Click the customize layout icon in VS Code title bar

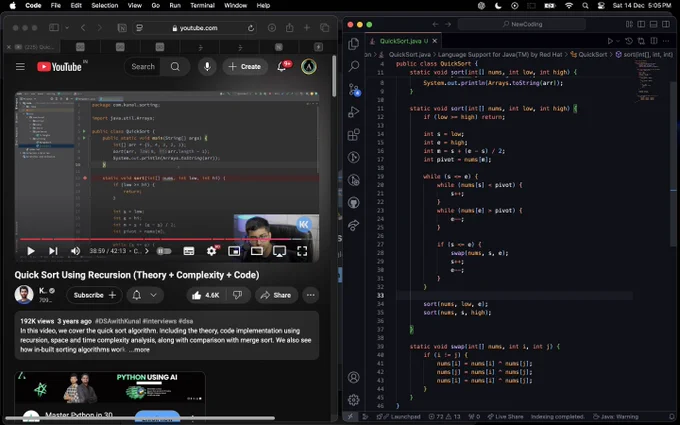[629, 24]
